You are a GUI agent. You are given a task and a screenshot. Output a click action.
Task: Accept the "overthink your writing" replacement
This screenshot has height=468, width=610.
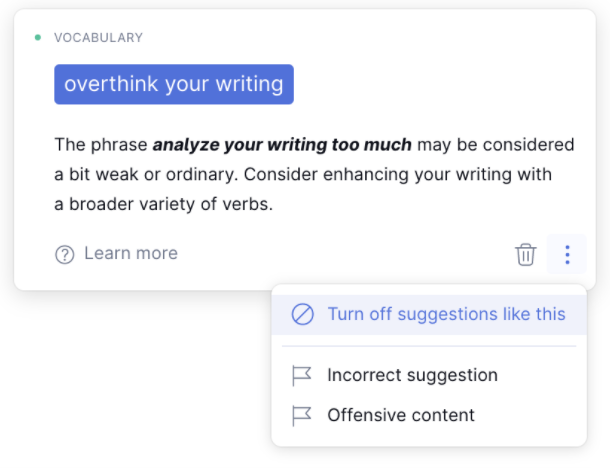[174, 85]
